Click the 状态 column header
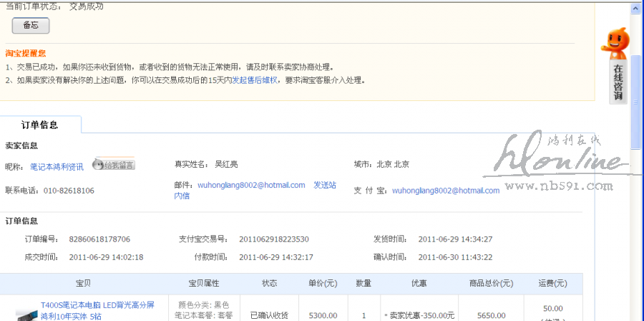The image size is (644, 321). (269, 284)
